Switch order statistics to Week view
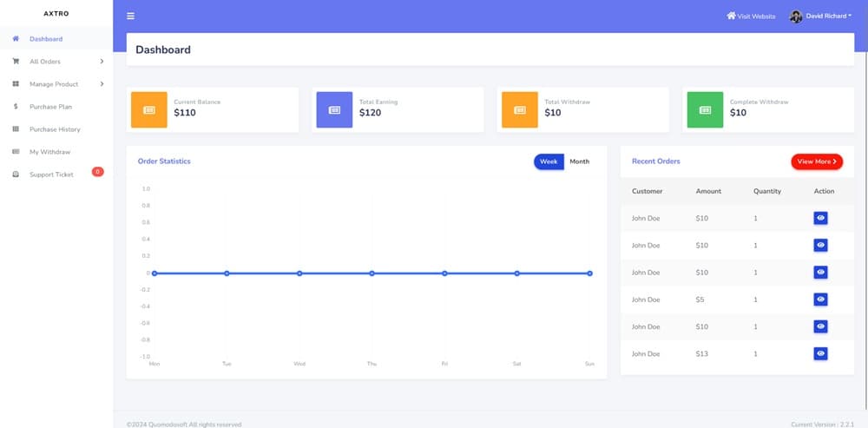 [549, 161]
